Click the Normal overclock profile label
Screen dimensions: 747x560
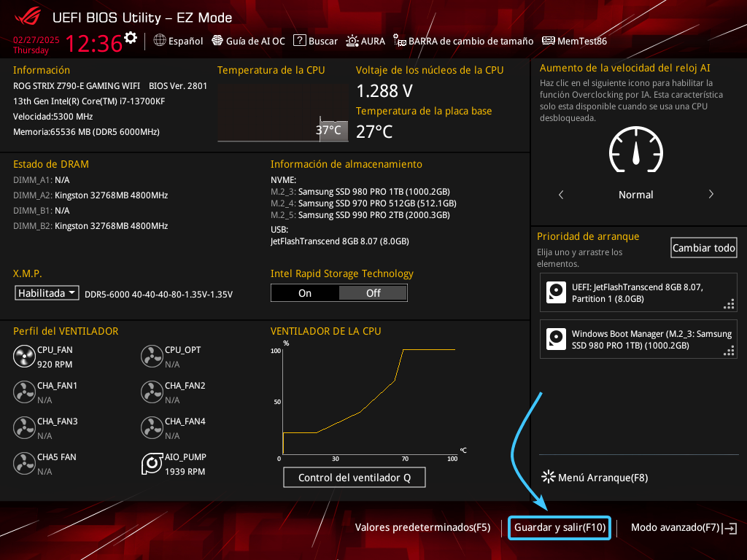tap(636, 194)
